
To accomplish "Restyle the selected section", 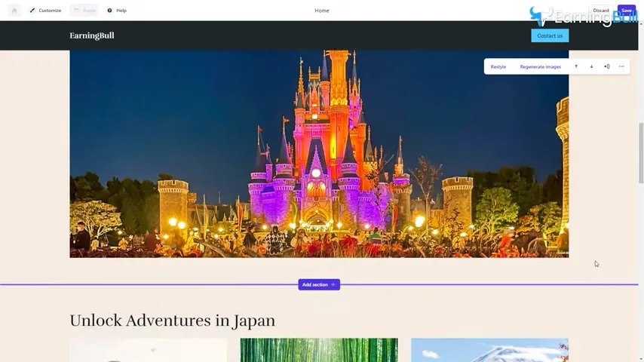I will (x=498, y=66).
